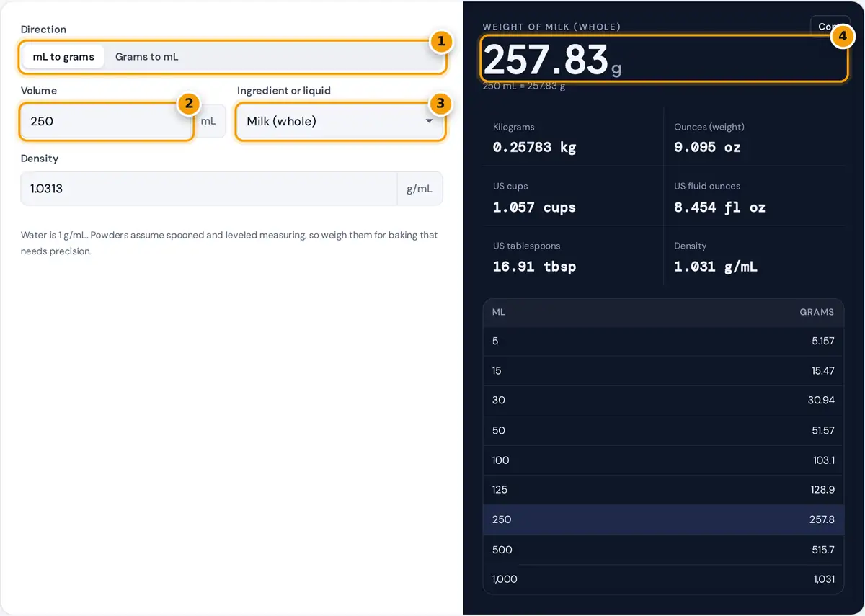
Task: Open the Ingredient or liquid dropdown
Action: (x=340, y=121)
